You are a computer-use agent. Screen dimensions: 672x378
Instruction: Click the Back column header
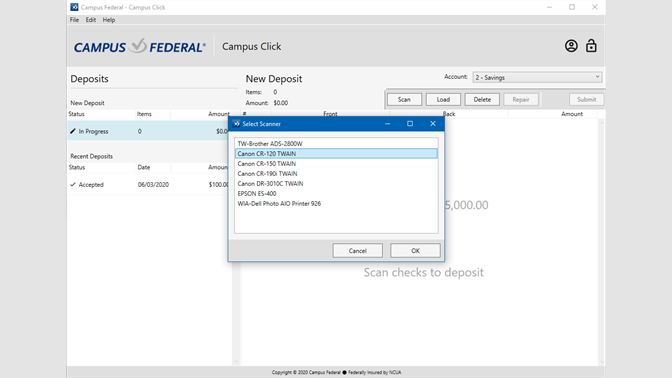pos(449,114)
